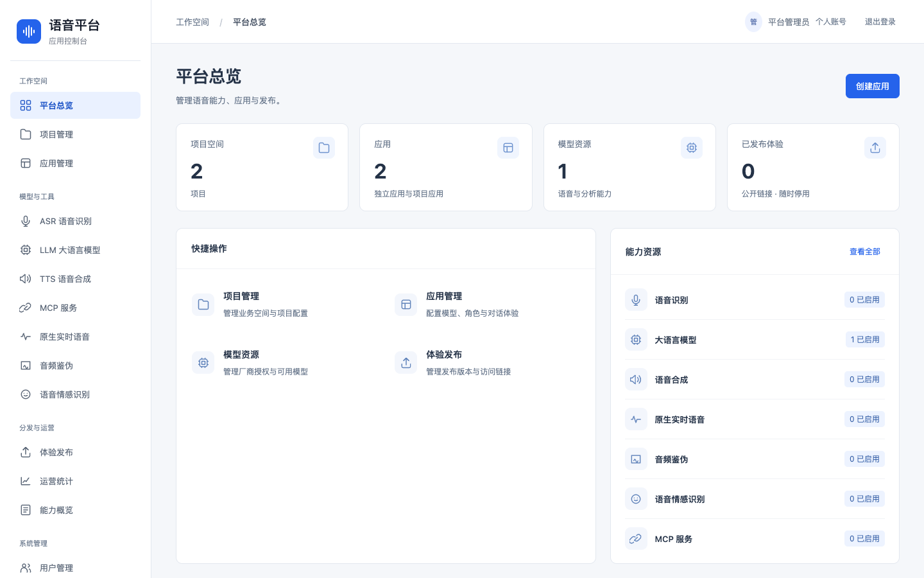924x578 pixels.
Task: Click the 1 已启用 badge for 大语言模型
Action: (x=865, y=340)
